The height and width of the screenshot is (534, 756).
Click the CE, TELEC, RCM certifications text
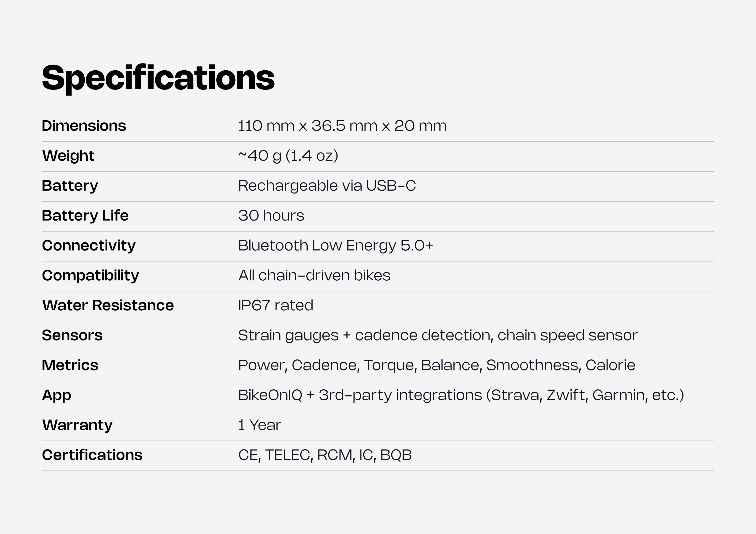pyautogui.click(x=325, y=455)
